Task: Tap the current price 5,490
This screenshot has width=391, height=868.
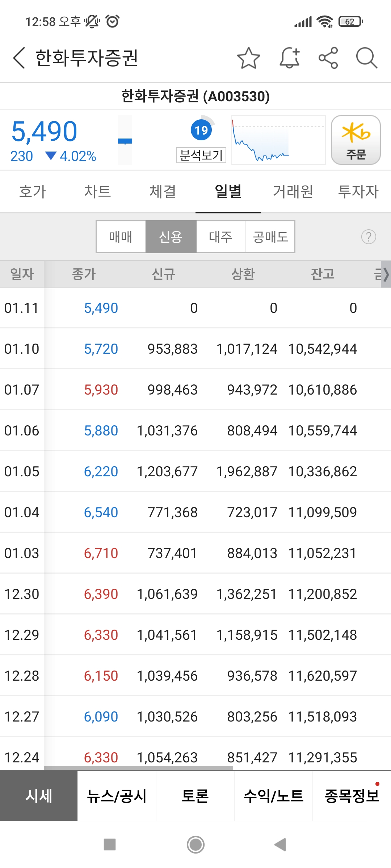Action: [44, 131]
